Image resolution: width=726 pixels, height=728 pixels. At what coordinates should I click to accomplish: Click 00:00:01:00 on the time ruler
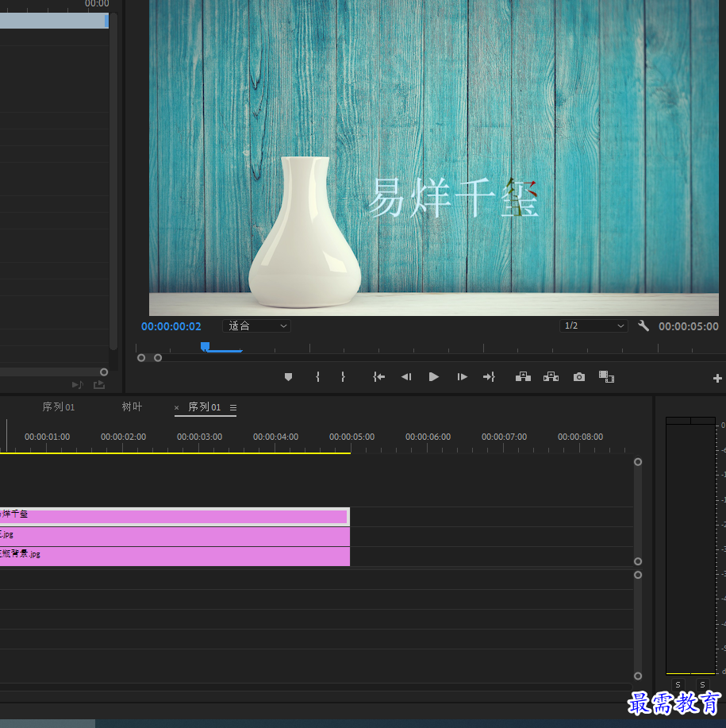tap(48, 437)
